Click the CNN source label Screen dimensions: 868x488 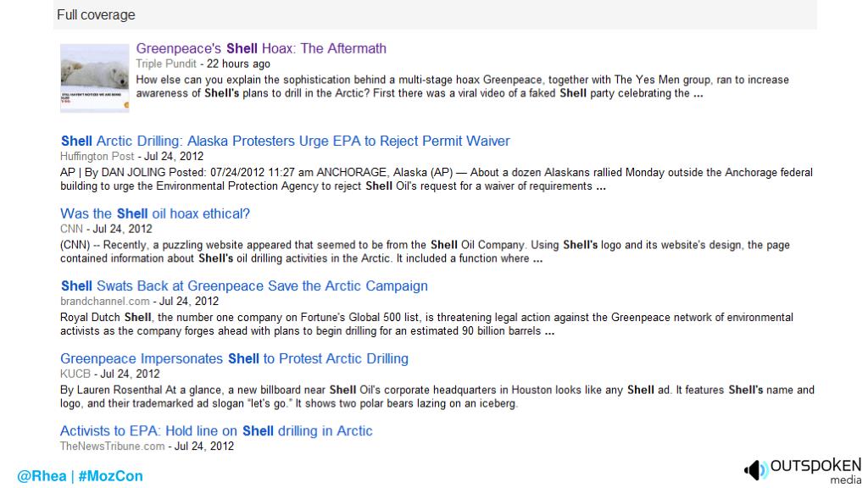click(x=71, y=229)
